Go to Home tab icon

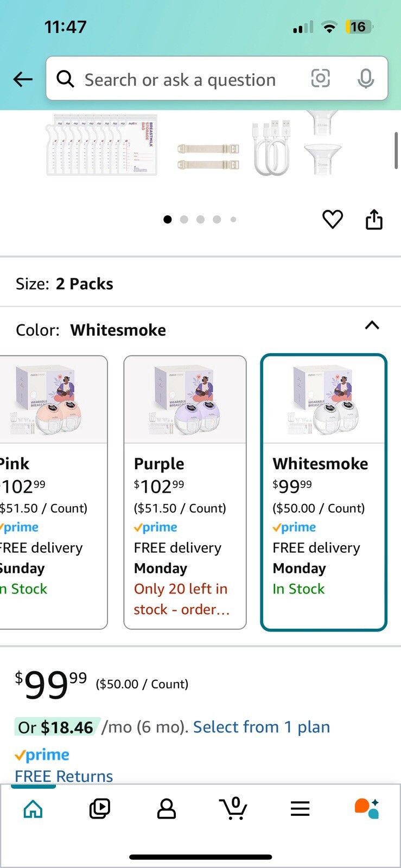pos(33,809)
